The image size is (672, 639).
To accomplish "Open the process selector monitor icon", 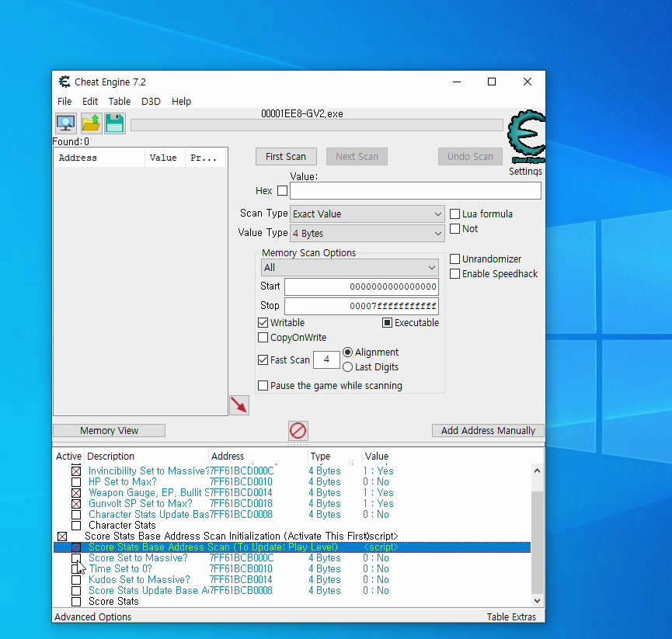I will [66, 123].
